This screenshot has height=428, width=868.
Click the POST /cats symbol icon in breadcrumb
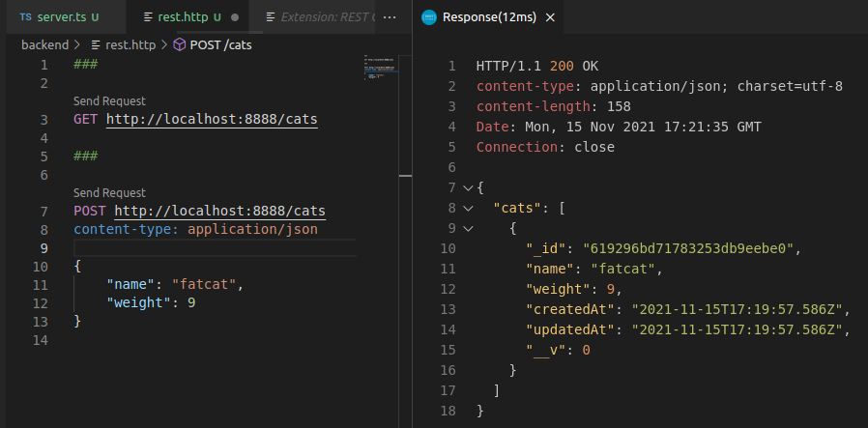(x=180, y=44)
